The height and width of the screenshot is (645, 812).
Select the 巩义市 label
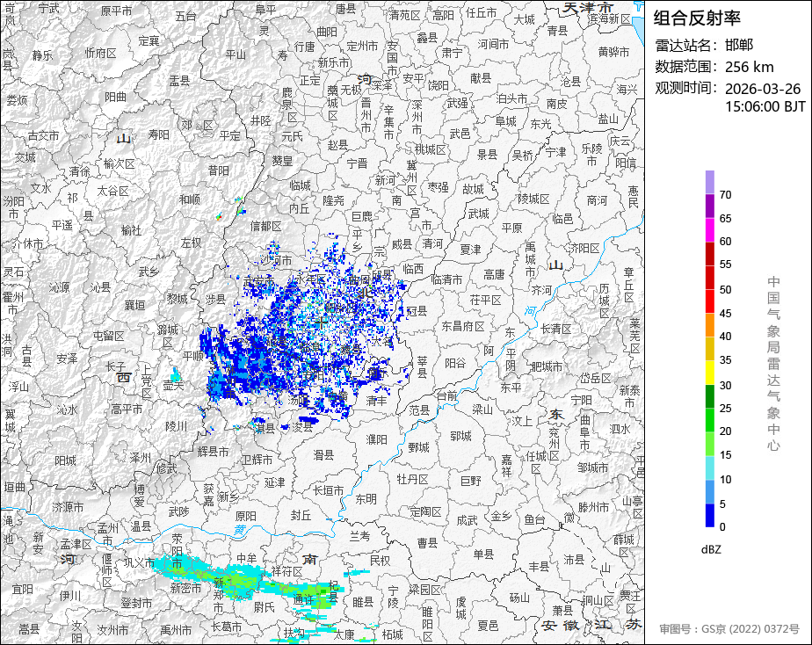click(139, 562)
